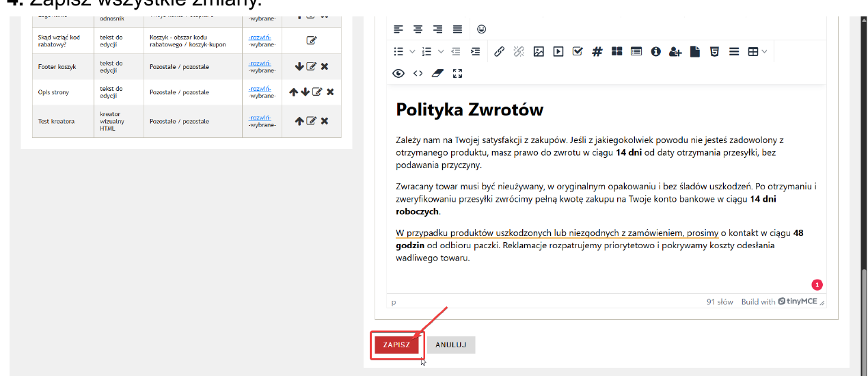
Task: Edit the Footer koszyk entry
Action: pos(312,66)
